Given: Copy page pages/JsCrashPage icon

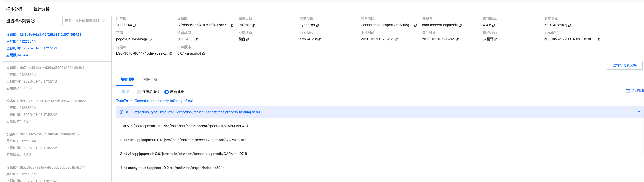Looking at the screenshot, I should tap(150, 39).
